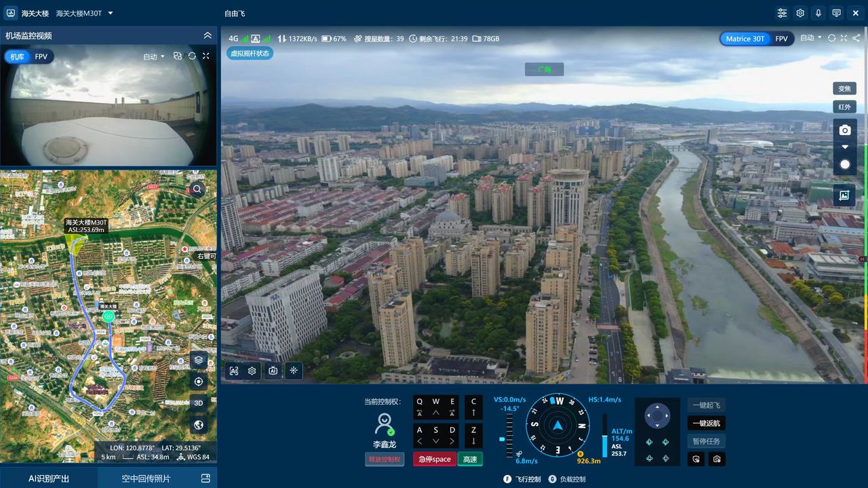This screenshot has width=868, height=488.
Task: Click the 海关大楼 drone marker on map
Action: point(107,315)
